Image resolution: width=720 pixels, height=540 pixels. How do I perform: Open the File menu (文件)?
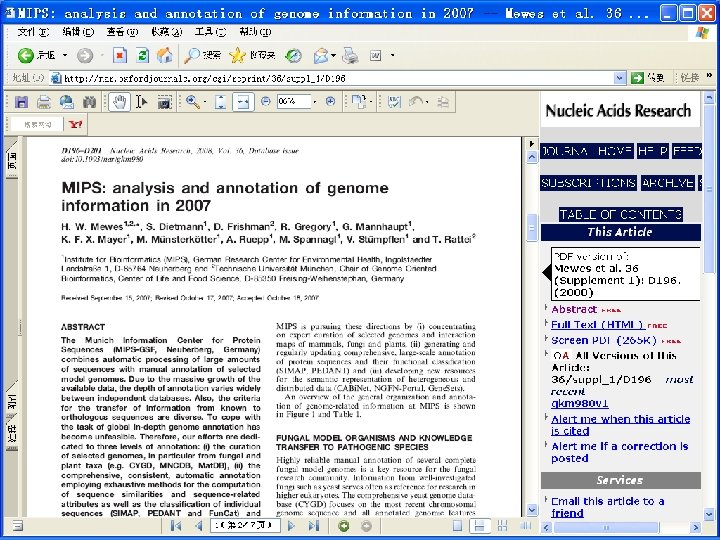click(33, 32)
